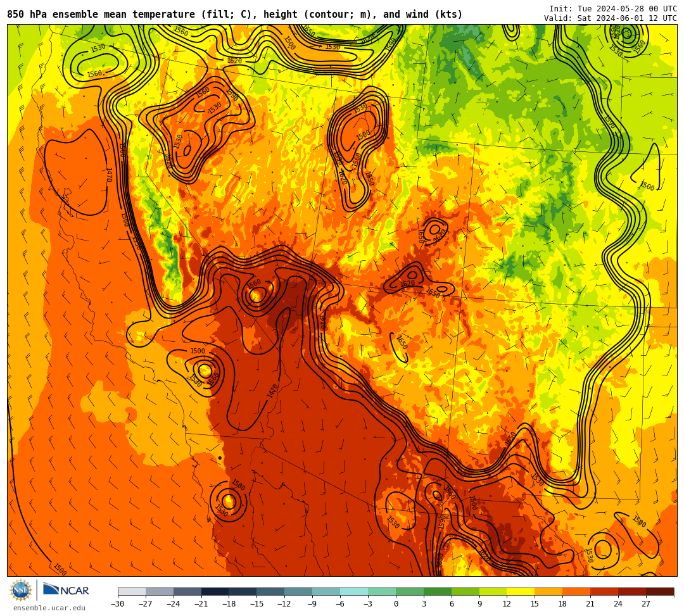The width and height of the screenshot is (684, 616).
Task: Click the 27 tick label under colorbar
Action: (646, 604)
